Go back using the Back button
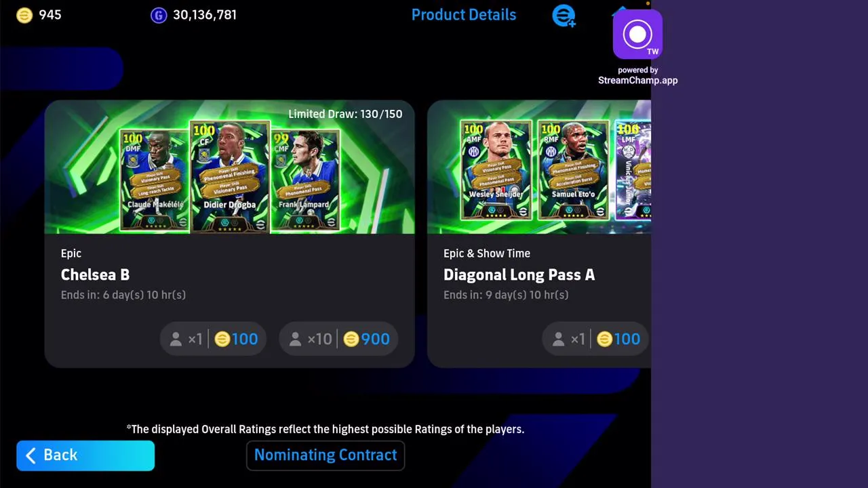Viewport: 868px width, 488px height. pyautogui.click(x=85, y=455)
